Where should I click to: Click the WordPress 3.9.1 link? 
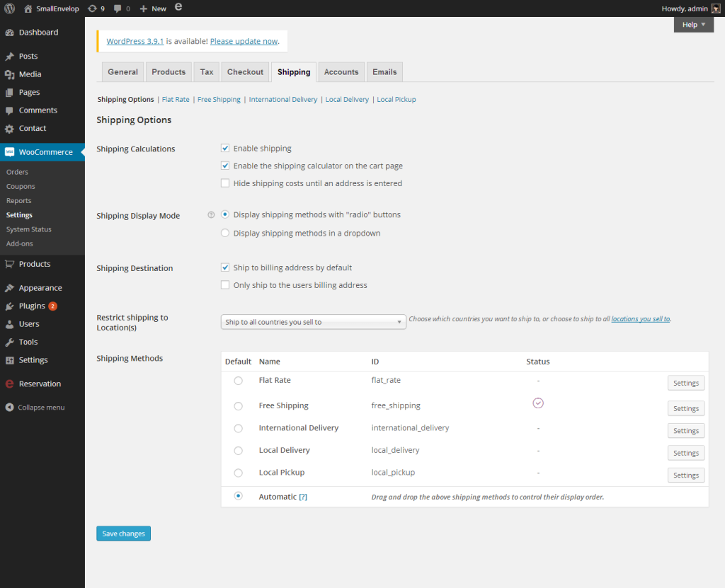[135, 41]
